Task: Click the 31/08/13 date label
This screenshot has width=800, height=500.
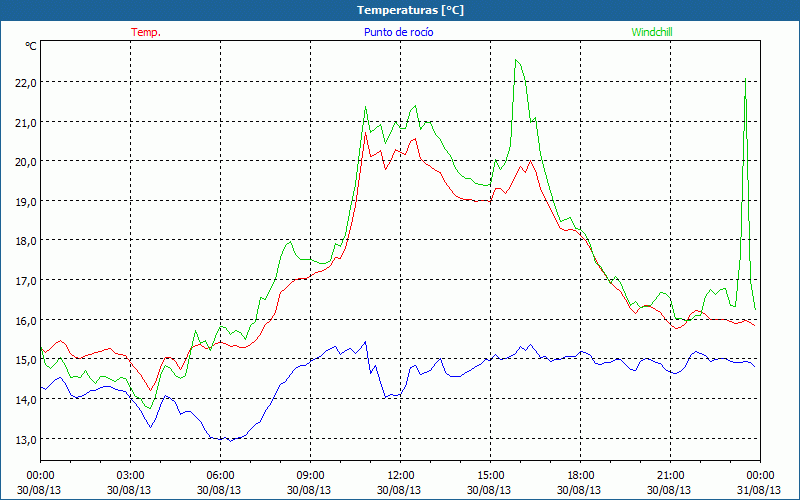Action: [759, 490]
